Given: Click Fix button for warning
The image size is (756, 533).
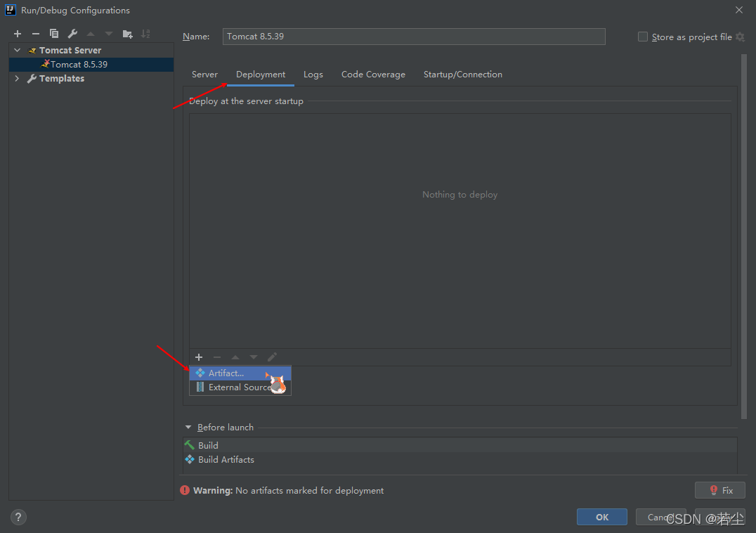Looking at the screenshot, I should pyautogui.click(x=720, y=490).
